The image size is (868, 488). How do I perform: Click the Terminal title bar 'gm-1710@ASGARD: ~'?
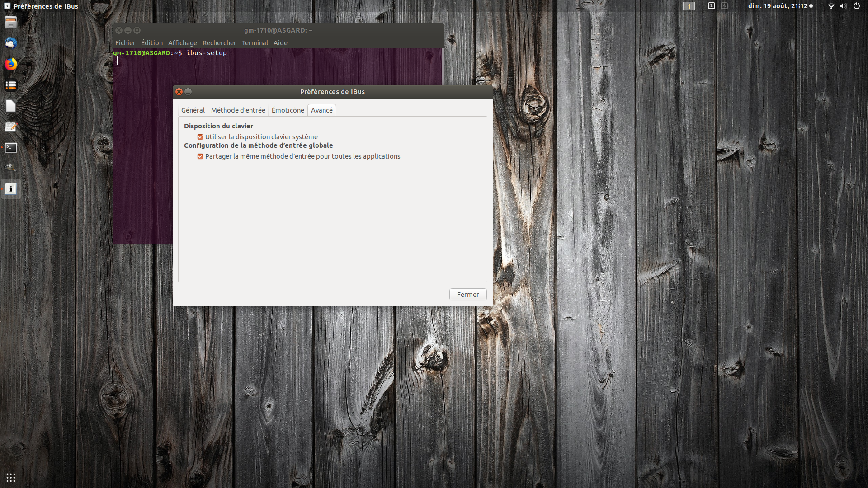tap(278, 30)
